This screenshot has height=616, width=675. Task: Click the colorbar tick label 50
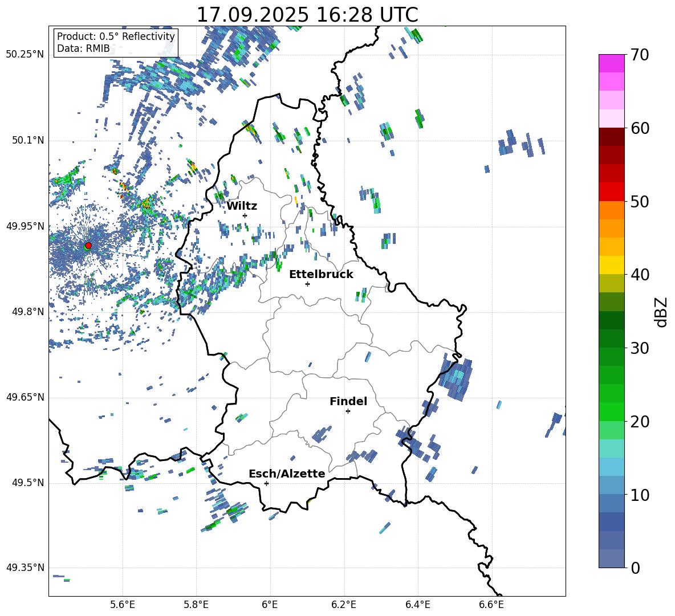(x=640, y=201)
